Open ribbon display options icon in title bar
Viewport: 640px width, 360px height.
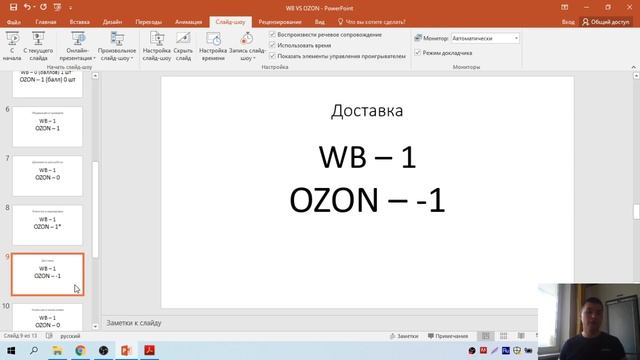click(564, 7)
